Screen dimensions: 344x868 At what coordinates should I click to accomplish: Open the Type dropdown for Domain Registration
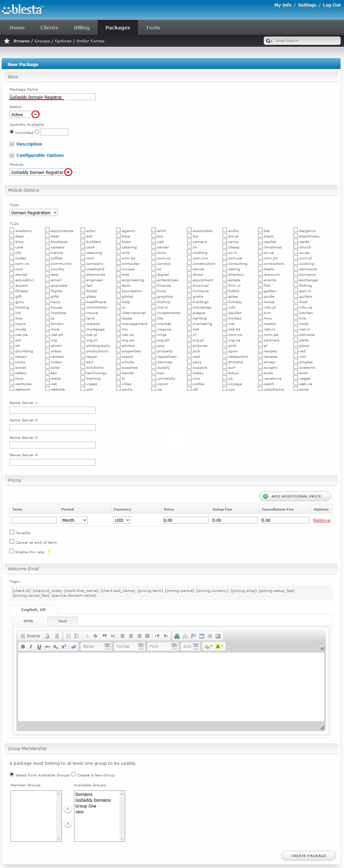coord(34,213)
